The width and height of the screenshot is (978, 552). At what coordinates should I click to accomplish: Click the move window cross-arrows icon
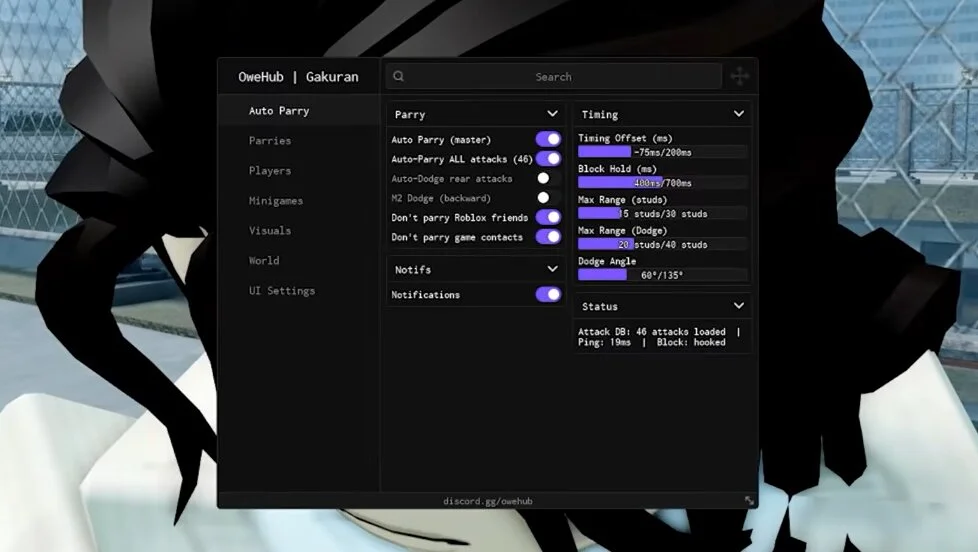740,76
